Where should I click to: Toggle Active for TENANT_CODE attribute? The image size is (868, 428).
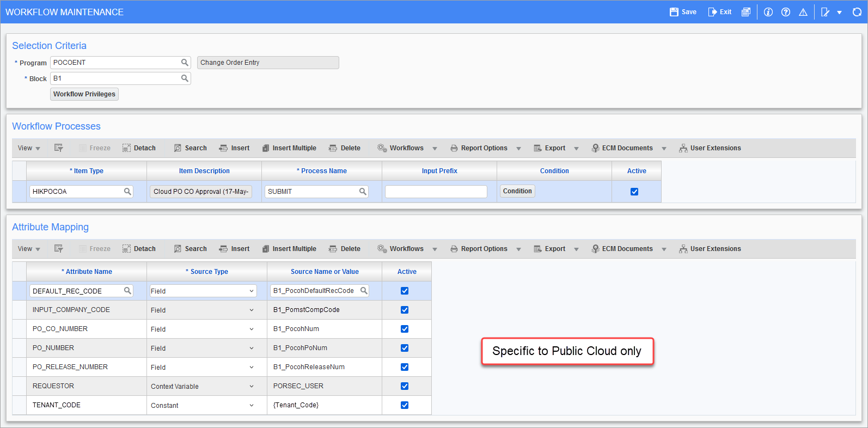(405, 405)
